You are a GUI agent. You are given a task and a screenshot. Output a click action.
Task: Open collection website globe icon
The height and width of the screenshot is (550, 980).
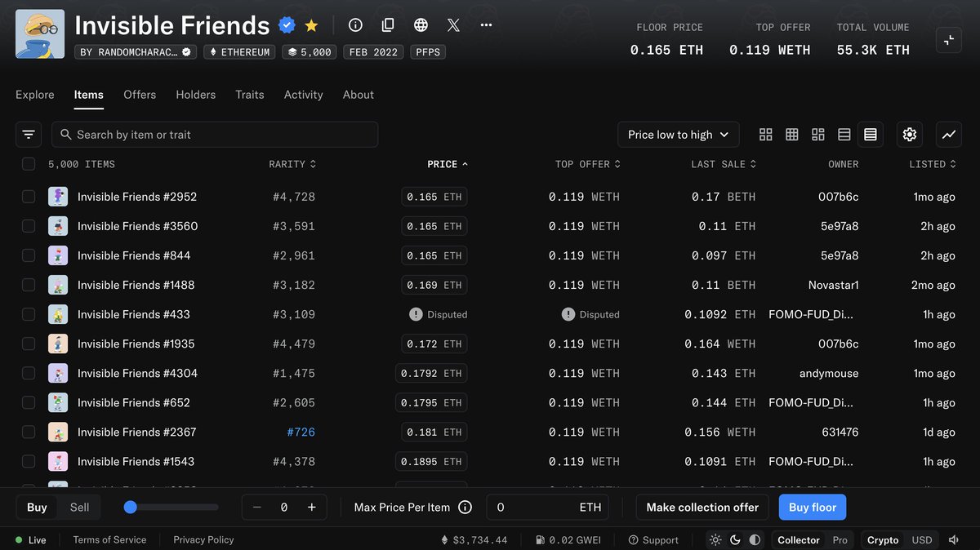tap(421, 25)
